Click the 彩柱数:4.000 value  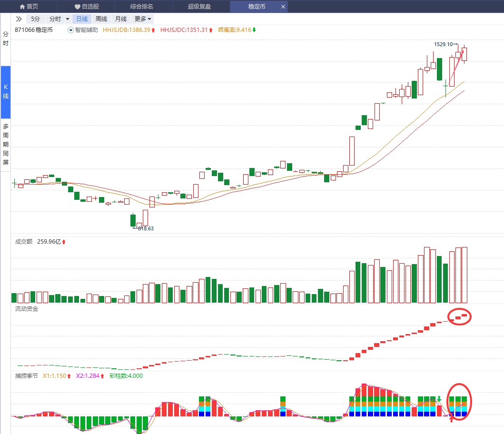coord(126,376)
